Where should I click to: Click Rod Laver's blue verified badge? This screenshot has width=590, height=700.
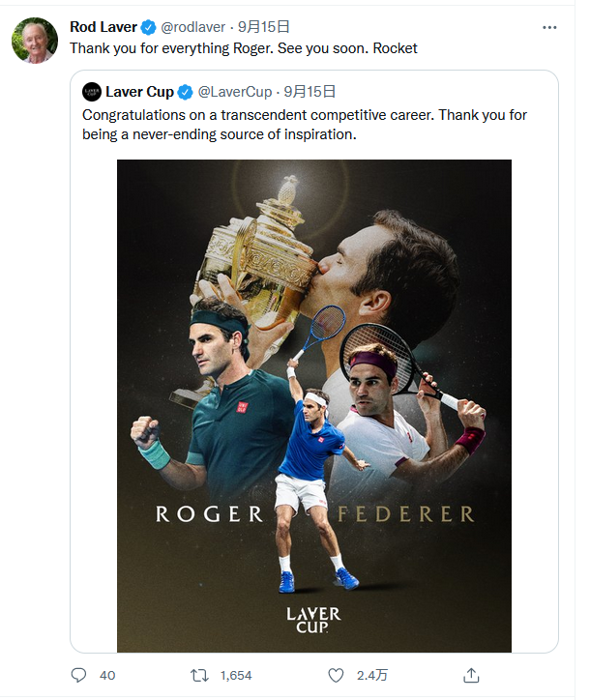[148, 28]
